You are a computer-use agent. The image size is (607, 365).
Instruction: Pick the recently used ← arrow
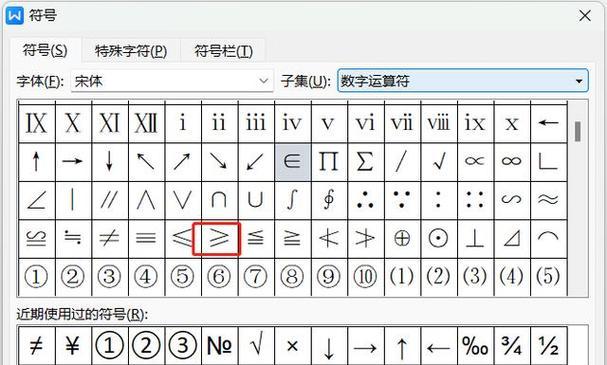coord(439,345)
